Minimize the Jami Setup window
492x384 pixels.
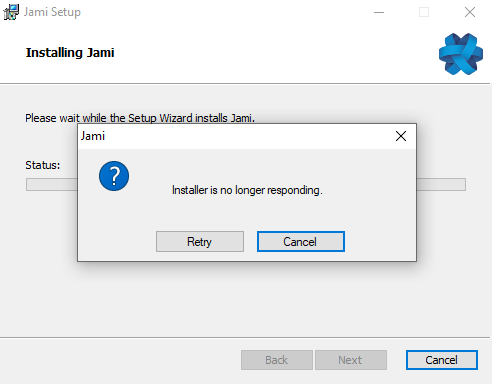click(379, 12)
